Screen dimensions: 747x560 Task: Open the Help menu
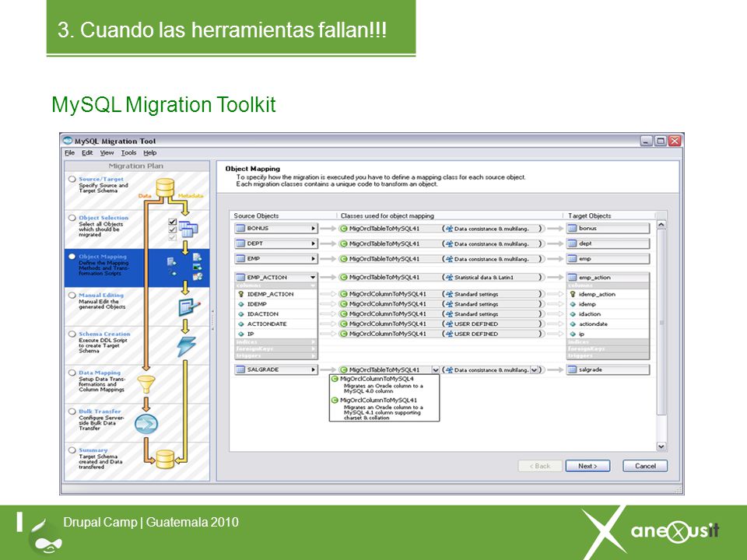pos(150,153)
